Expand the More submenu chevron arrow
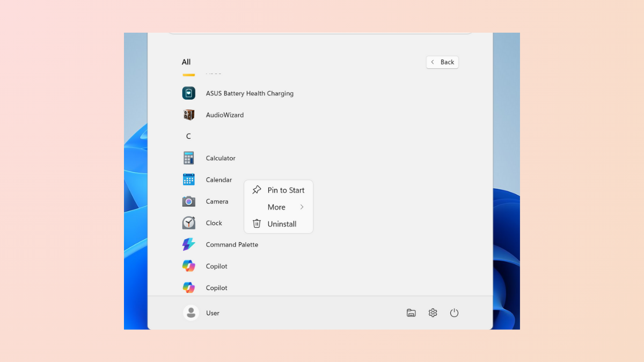Image resolution: width=644 pixels, height=362 pixels. [302, 207]
